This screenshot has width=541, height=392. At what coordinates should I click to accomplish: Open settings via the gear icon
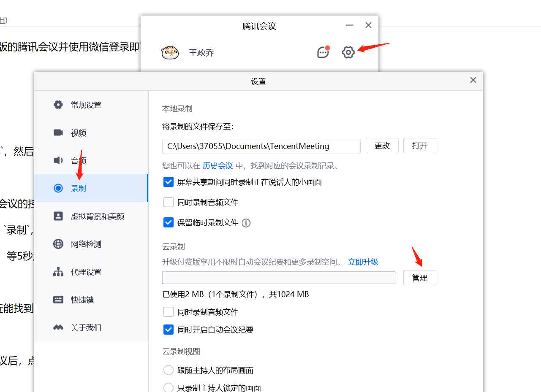pyautogui.click(x=348, y=53)
